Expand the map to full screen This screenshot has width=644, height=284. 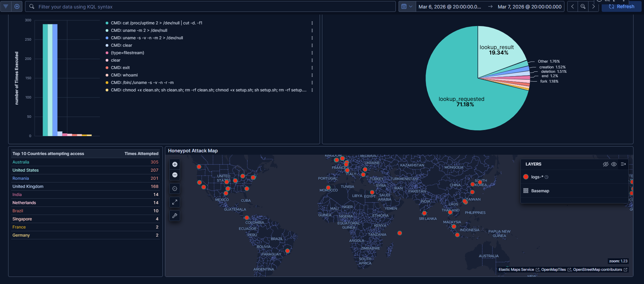(x=175, y=202)
